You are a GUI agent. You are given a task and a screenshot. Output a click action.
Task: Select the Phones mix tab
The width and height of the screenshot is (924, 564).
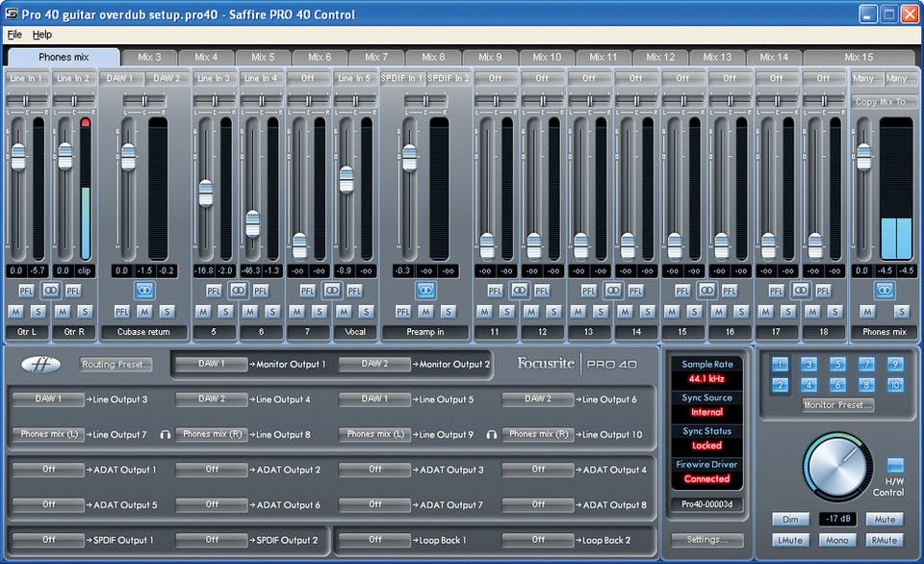click(64, 57)
